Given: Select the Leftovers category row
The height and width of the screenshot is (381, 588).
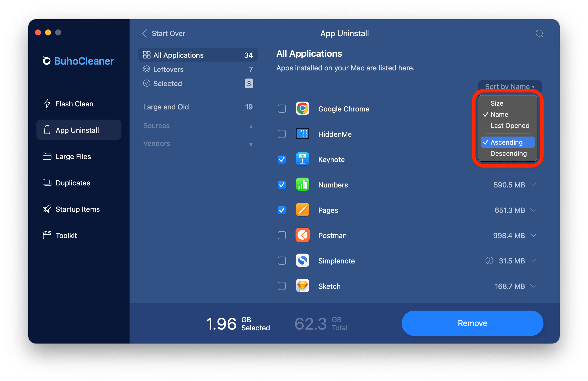Looking at the screenshot, I should tap(198, 69).
